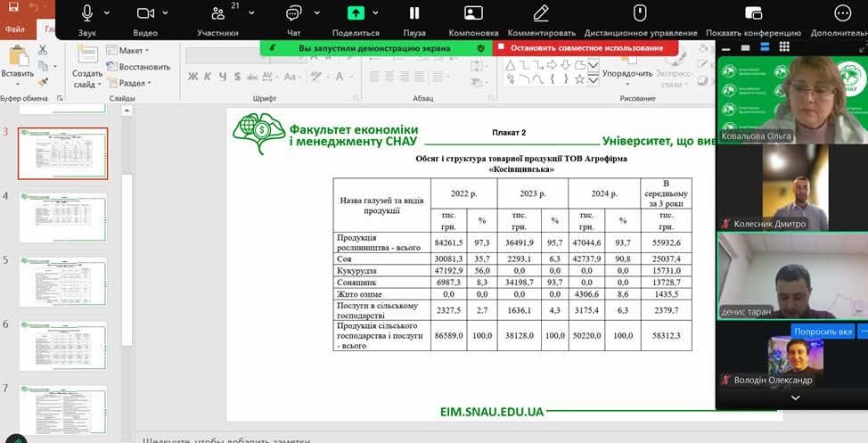The width and height of the screenshot is (868, 443).
Task: Click the green Поделиться share screen icon
Action: [x=356, y=13]
